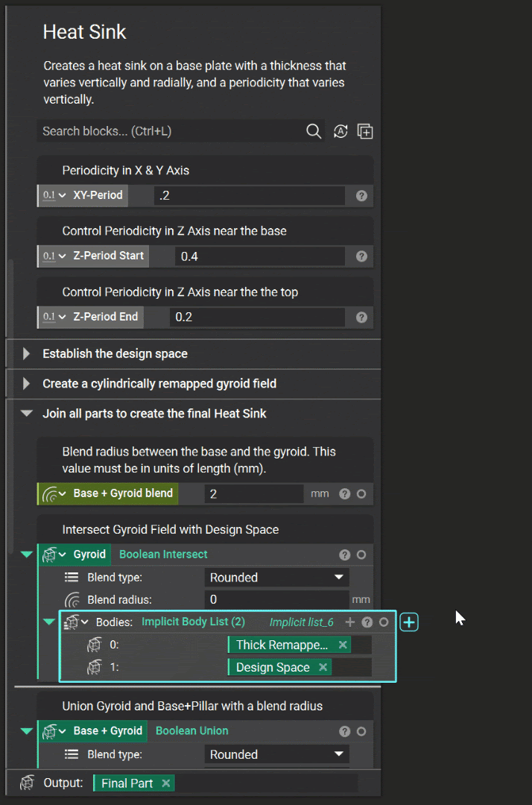Expand Create a cylindrically remapped gyroid field
The image size is (532, 805).
point(26,384)
